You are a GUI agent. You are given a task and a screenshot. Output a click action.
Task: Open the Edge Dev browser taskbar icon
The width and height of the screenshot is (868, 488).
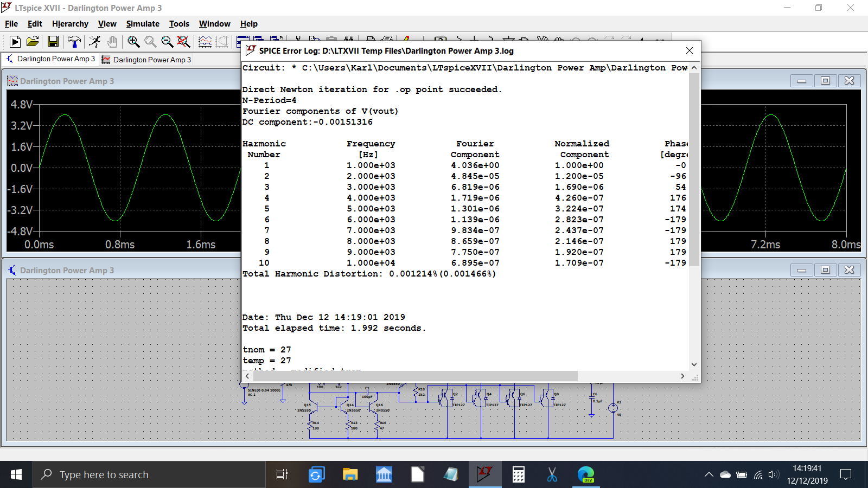[586, 474]
